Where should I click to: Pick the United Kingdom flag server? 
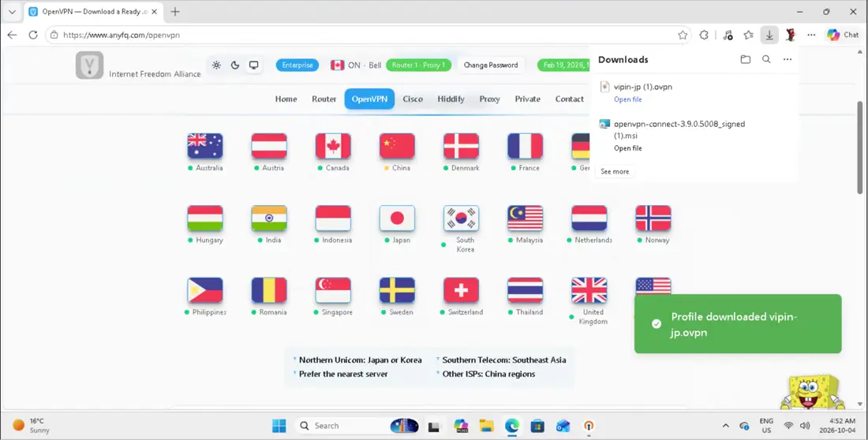[589, 290]
